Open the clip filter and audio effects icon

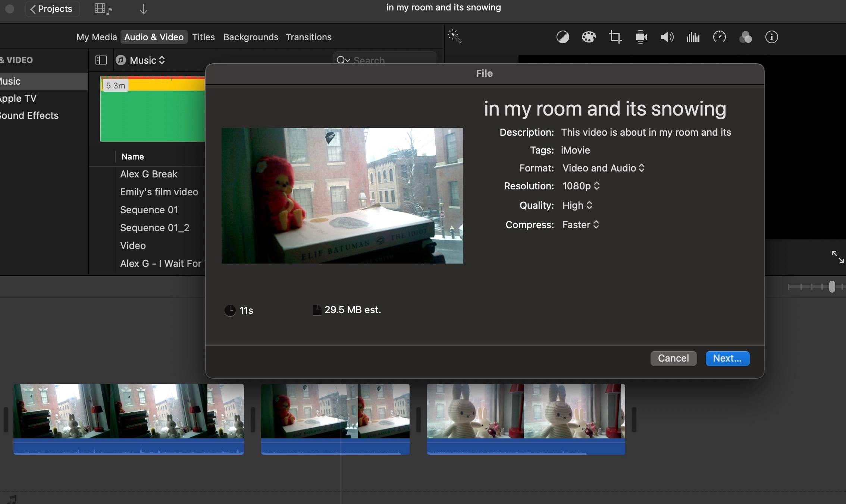[x=745, y=37]
